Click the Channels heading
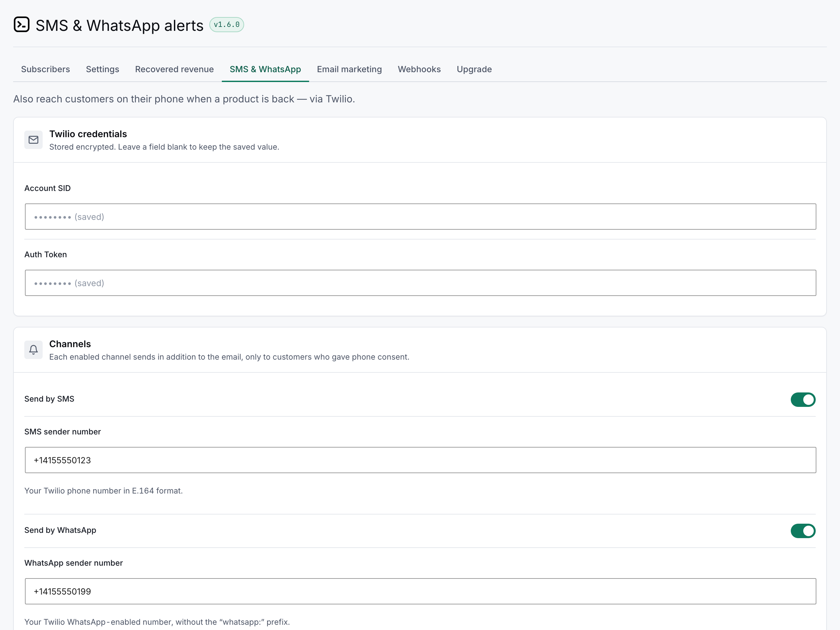840x630 pixels. (70, 344)
